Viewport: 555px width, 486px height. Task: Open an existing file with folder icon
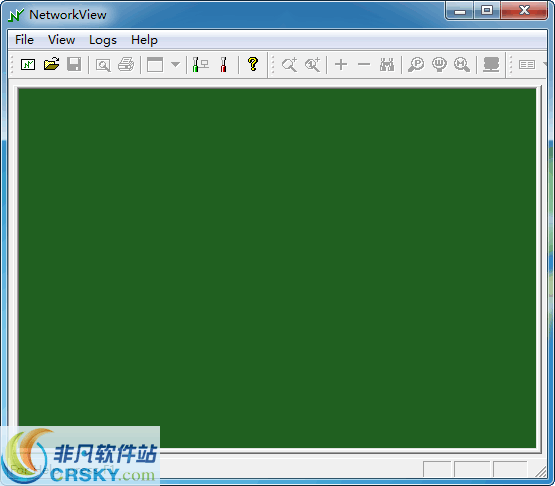point(51,64)
